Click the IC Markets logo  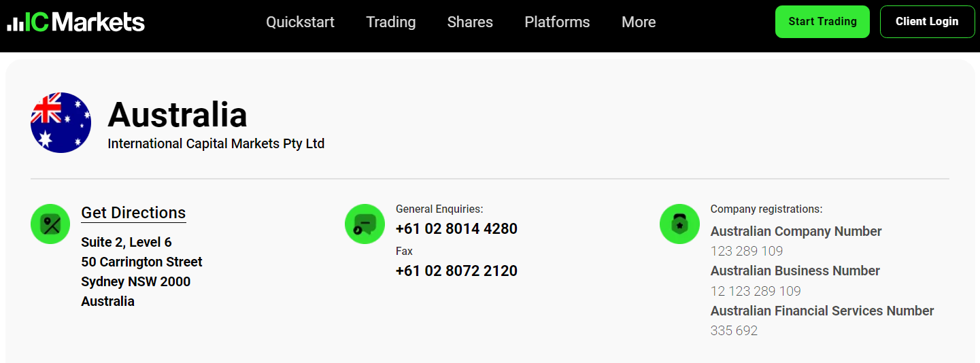[x=76, y=22]
